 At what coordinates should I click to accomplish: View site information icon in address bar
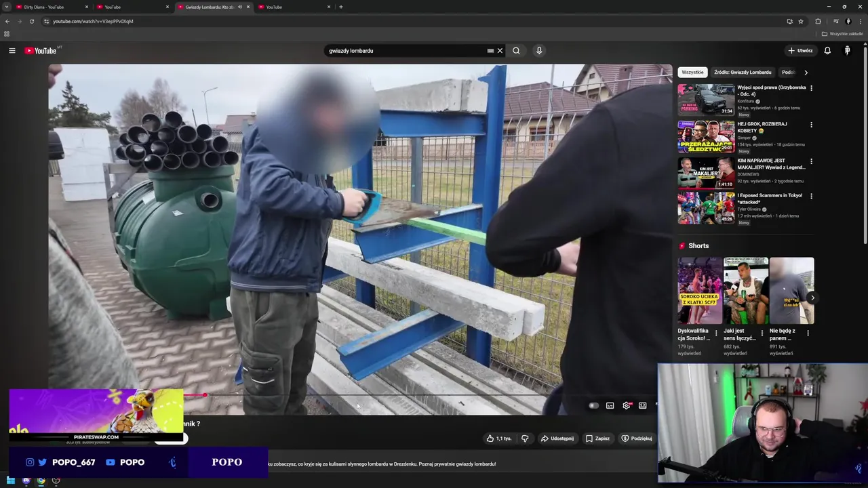point(46,21)
